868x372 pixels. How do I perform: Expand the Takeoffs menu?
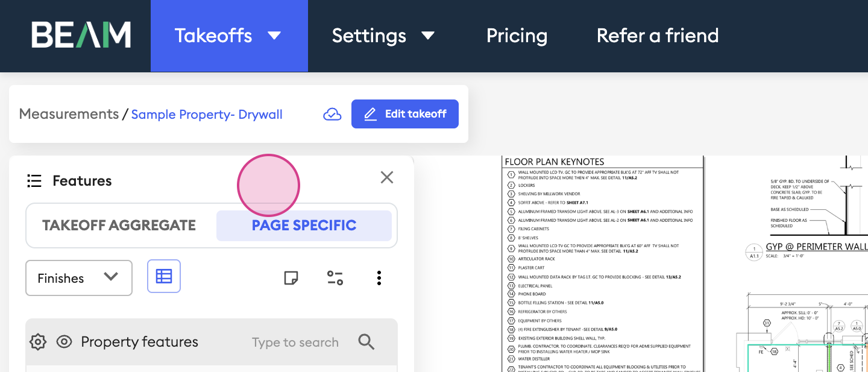point(228,36)
